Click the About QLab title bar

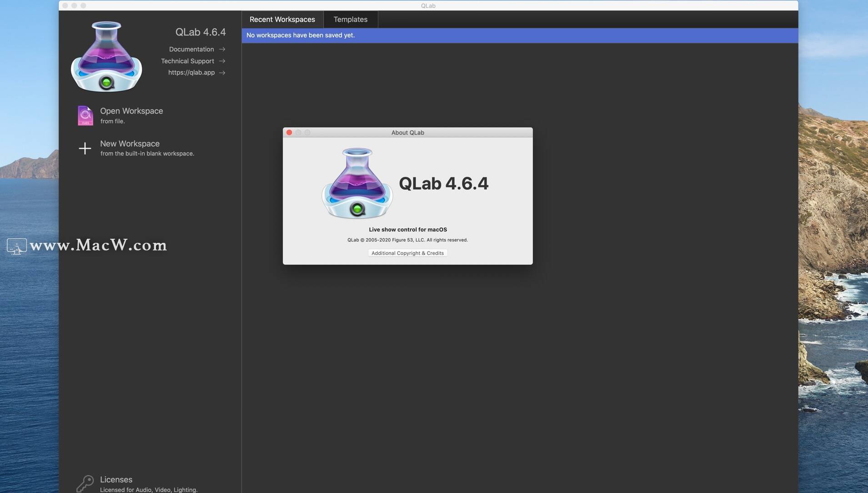[408, 132]
